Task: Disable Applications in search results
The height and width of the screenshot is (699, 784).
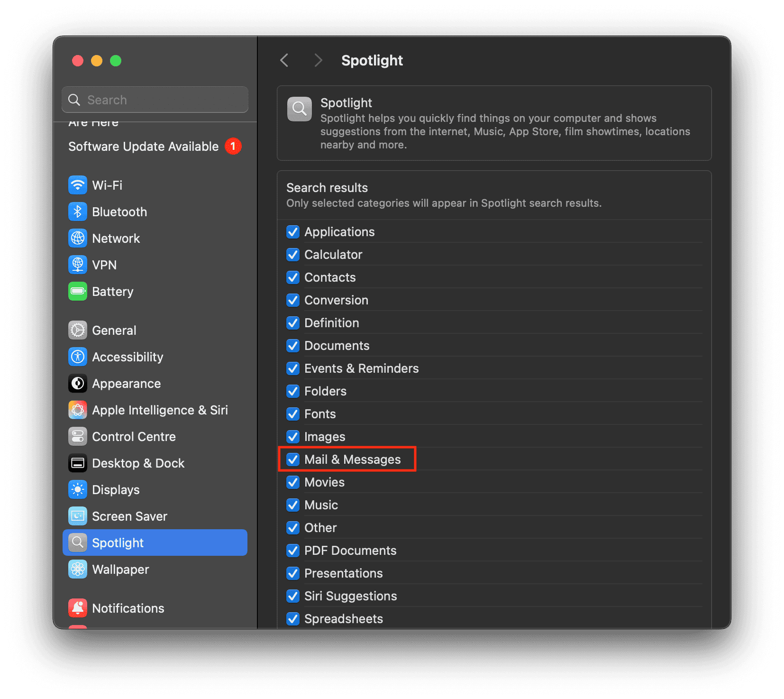Action: [x=293, y=232]
